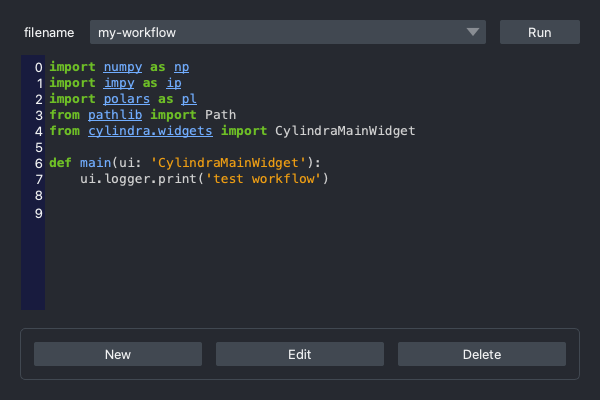Create a new workflow with New
The image size is (600, 400).
pos(118,354)
